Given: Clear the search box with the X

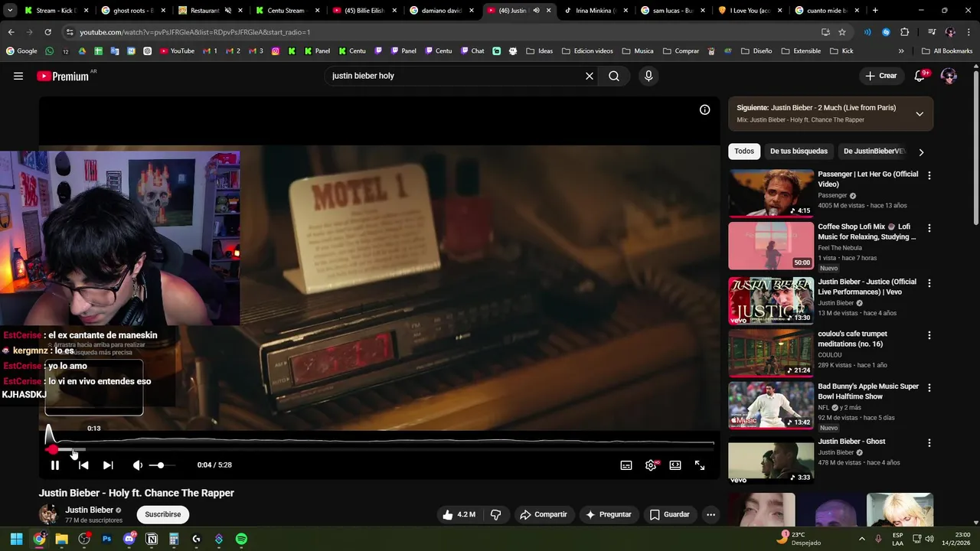Looking at the screenshot, I should 590,76.
